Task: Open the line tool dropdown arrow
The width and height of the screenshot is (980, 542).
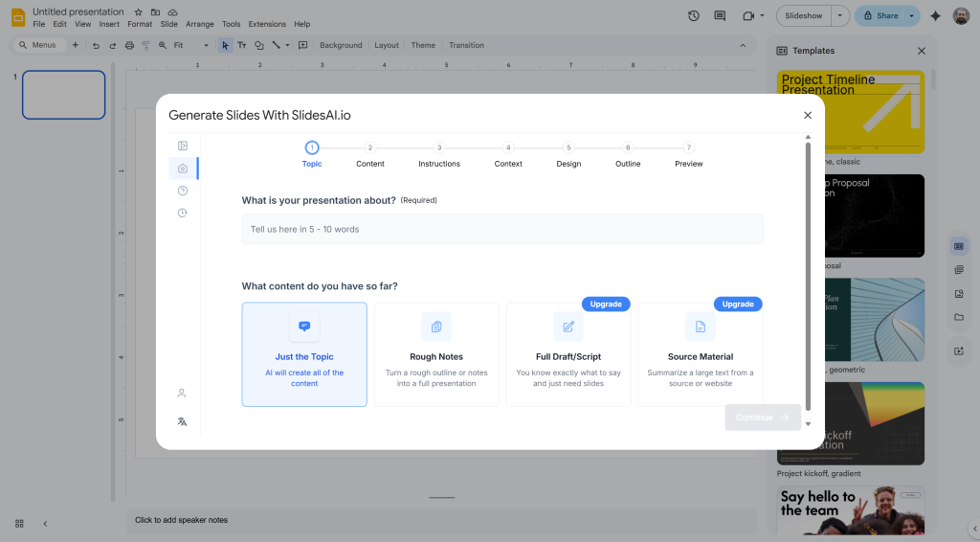Action: [x=287, y=45]
